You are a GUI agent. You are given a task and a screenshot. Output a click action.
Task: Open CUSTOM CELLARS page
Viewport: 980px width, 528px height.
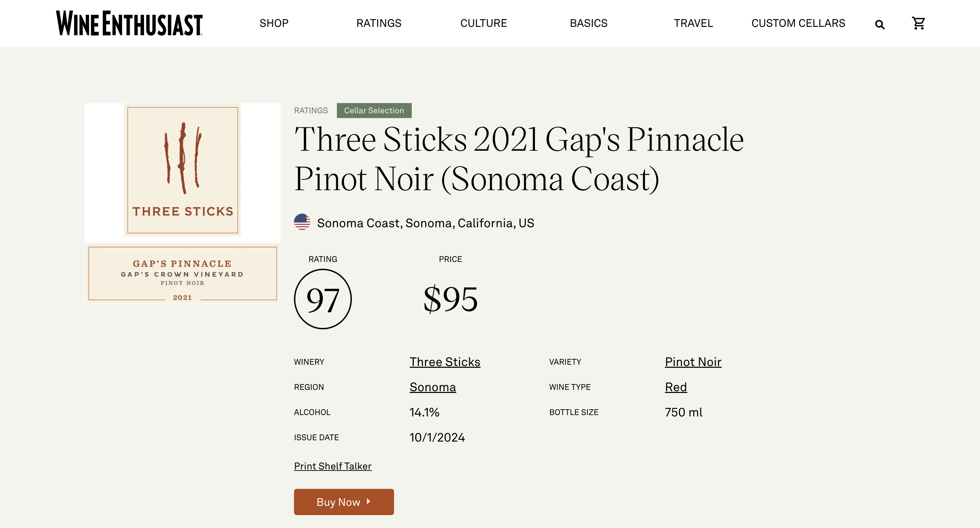coord(798,23)
